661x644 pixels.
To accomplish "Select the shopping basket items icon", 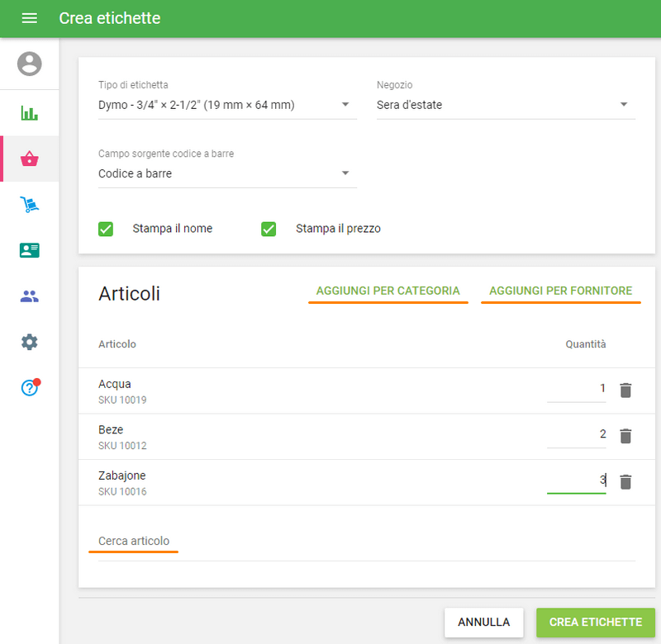I will tap(30, 159).
